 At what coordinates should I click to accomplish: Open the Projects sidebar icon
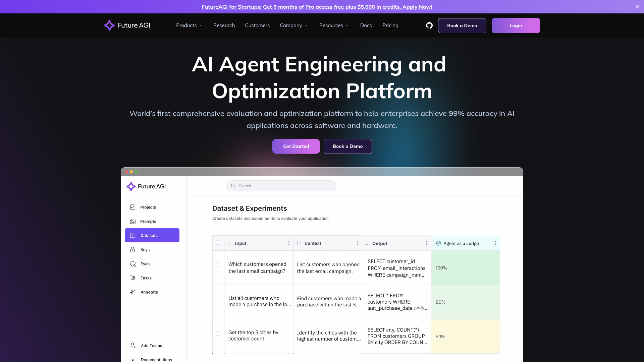point(133,207)
